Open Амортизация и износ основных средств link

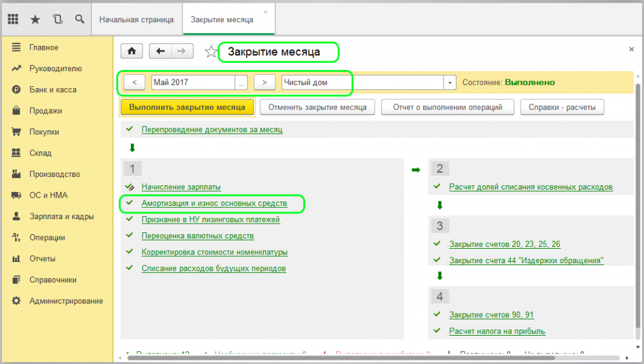[x=214, y=203]
